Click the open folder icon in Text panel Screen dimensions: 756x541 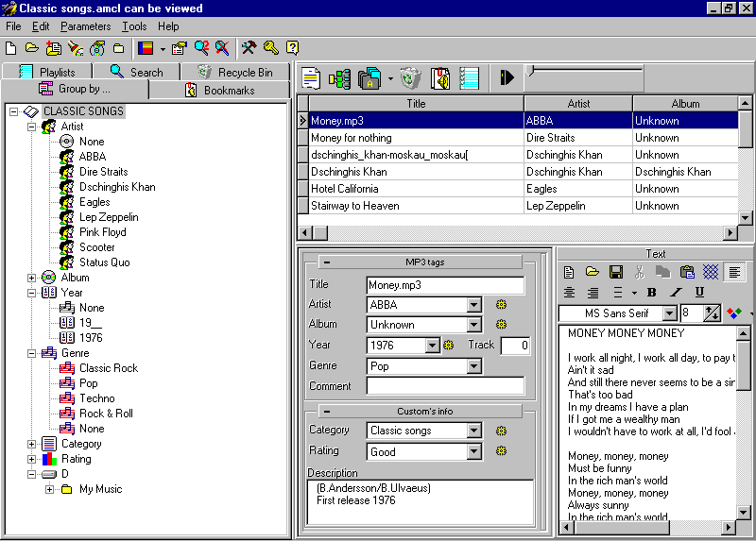(593, 272)
